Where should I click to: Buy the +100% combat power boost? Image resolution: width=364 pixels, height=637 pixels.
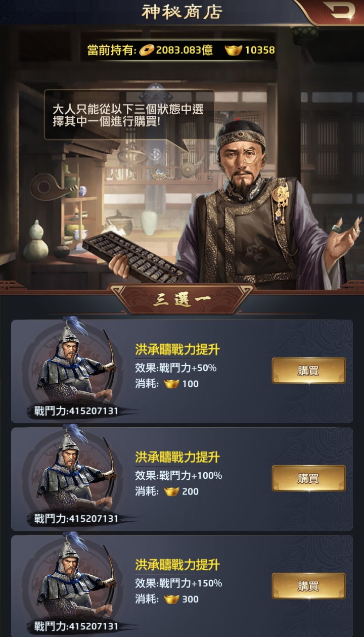click(308, 478)
